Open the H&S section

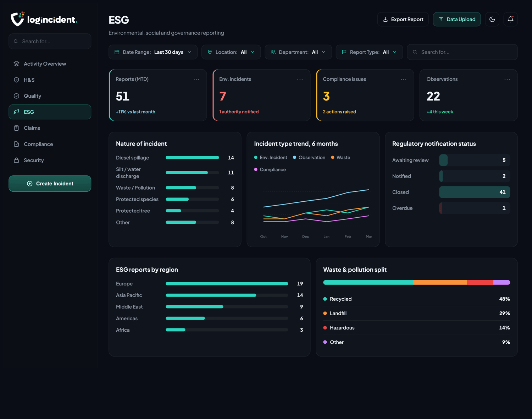point(50,80)
